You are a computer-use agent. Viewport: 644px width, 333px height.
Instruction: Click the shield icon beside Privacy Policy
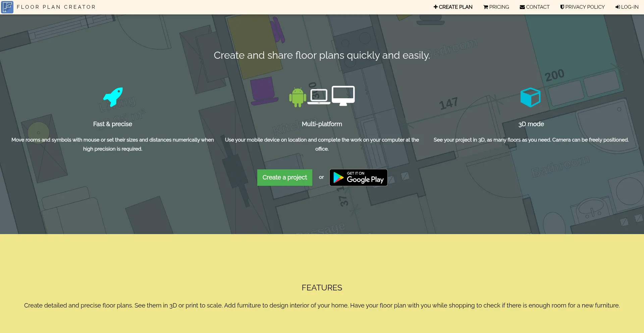[x=562, y=7]
